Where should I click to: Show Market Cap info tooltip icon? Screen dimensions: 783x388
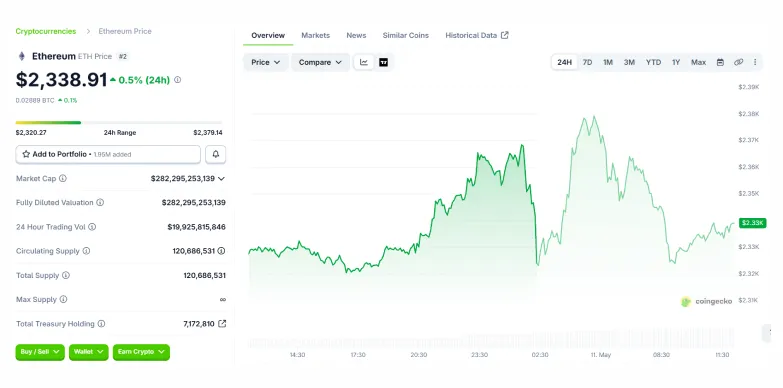point(62,178)
